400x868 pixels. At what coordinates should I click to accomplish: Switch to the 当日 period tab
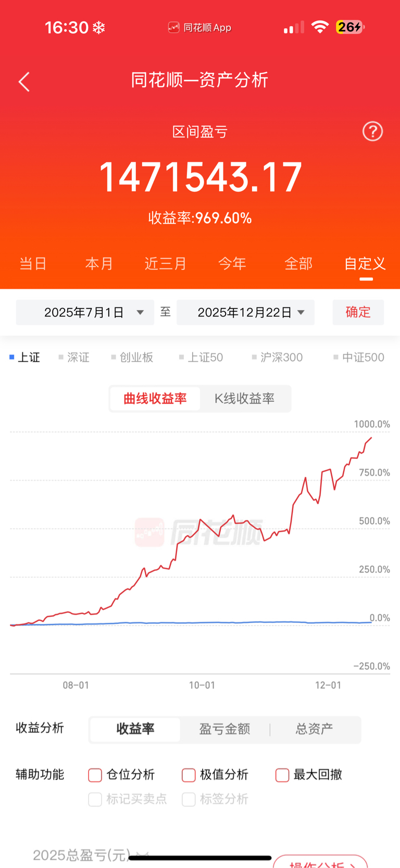click(x=33, y=264)
